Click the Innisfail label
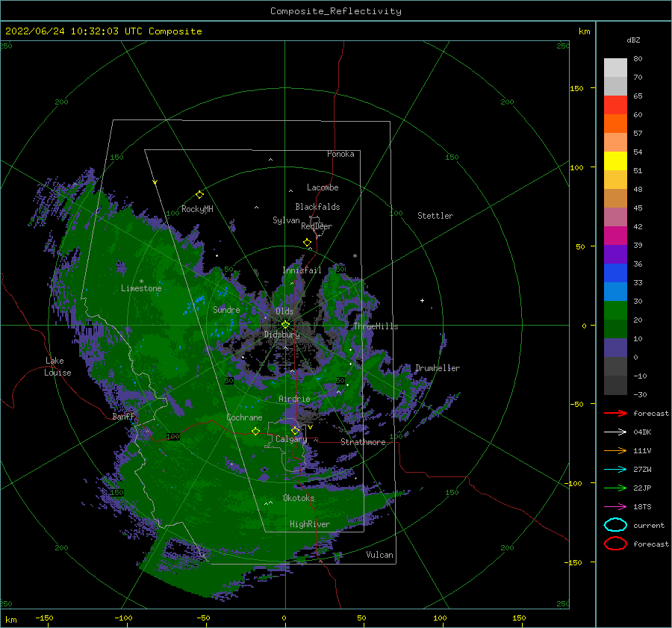Viewport: 672px width, 628px height. coord(302,270)
